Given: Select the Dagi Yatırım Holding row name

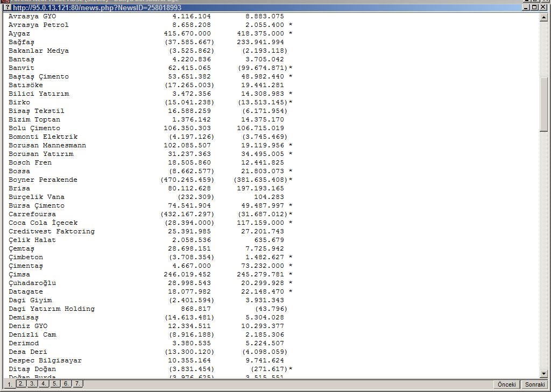Looking at the screenshot, I should [52, 309].
